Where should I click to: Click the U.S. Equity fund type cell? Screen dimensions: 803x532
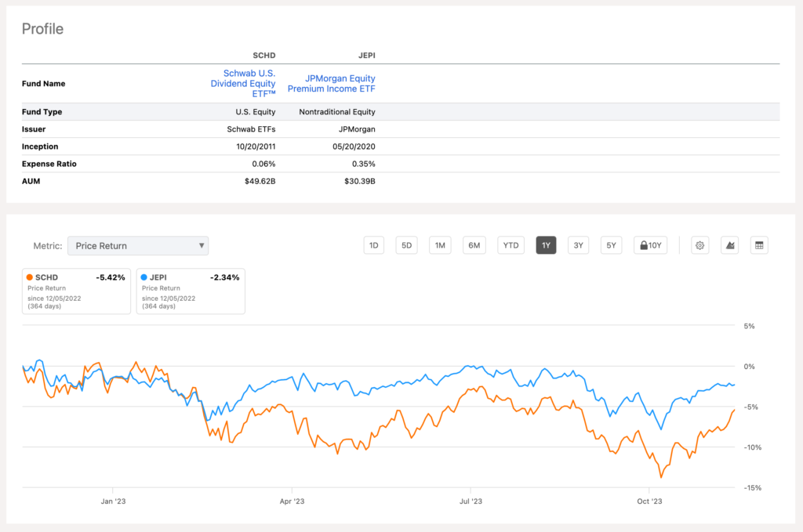click(x=256, y=111)
